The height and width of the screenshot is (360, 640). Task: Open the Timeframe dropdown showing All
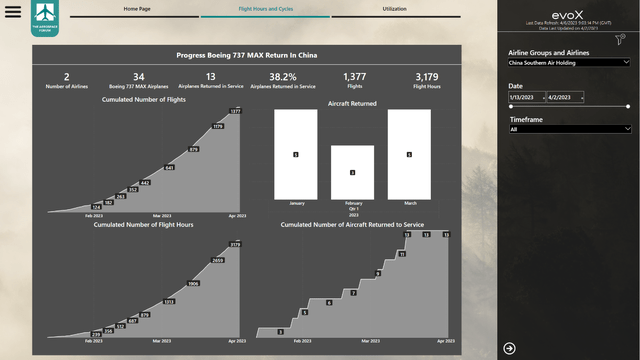[570, 129]
